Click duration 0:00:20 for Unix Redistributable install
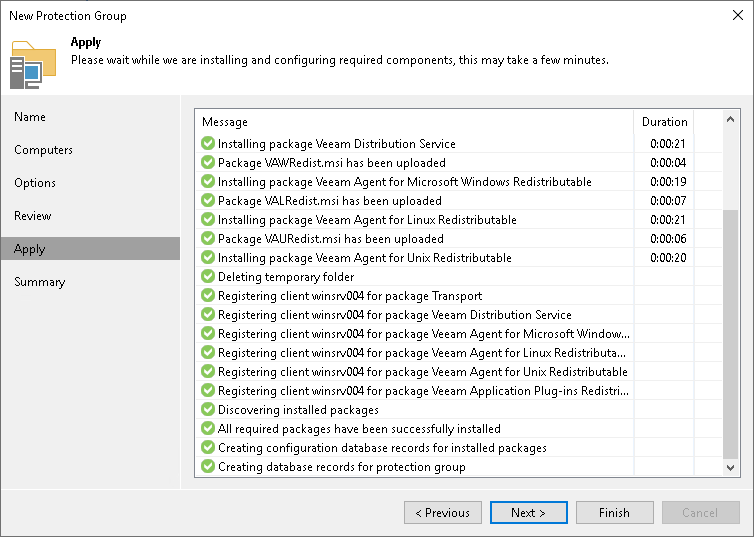 pyautogui.click(x=668, y=258)
